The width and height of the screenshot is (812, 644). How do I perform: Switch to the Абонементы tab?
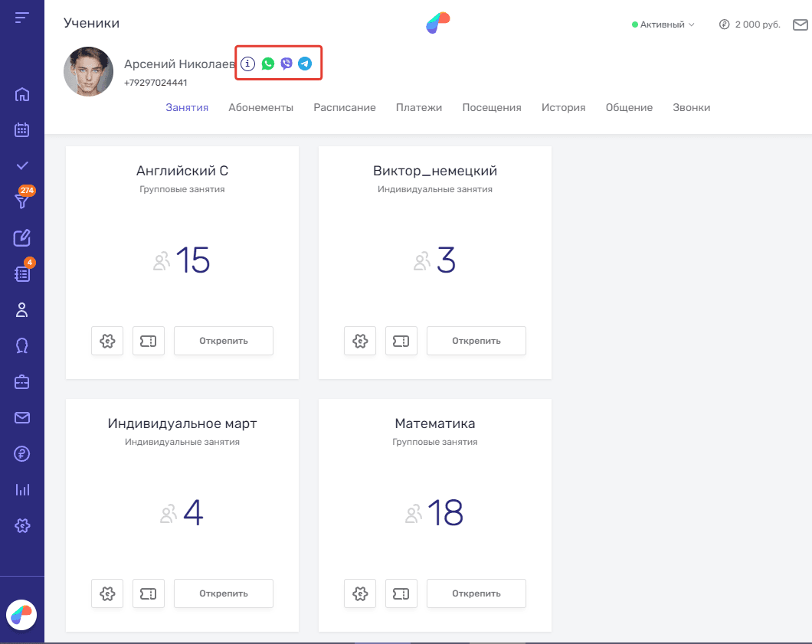pyautogui.click(x=260, y=107)
